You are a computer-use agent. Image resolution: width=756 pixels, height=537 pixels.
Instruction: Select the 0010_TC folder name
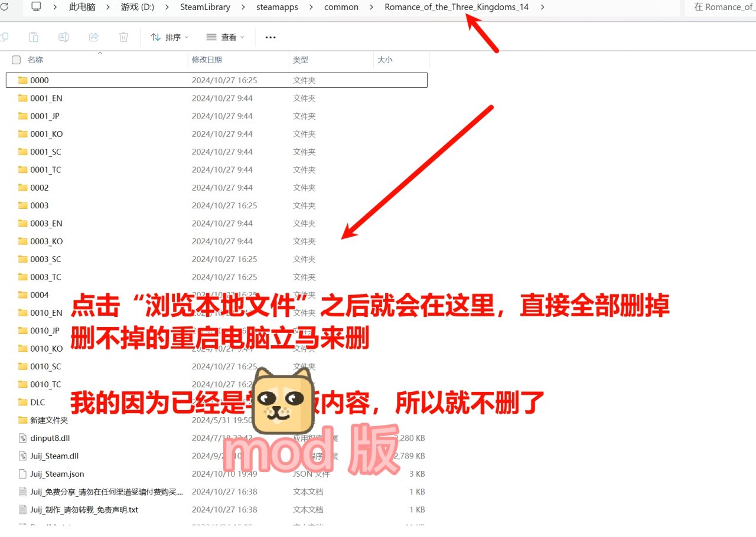pyautogui.click(x=45, y=384)
